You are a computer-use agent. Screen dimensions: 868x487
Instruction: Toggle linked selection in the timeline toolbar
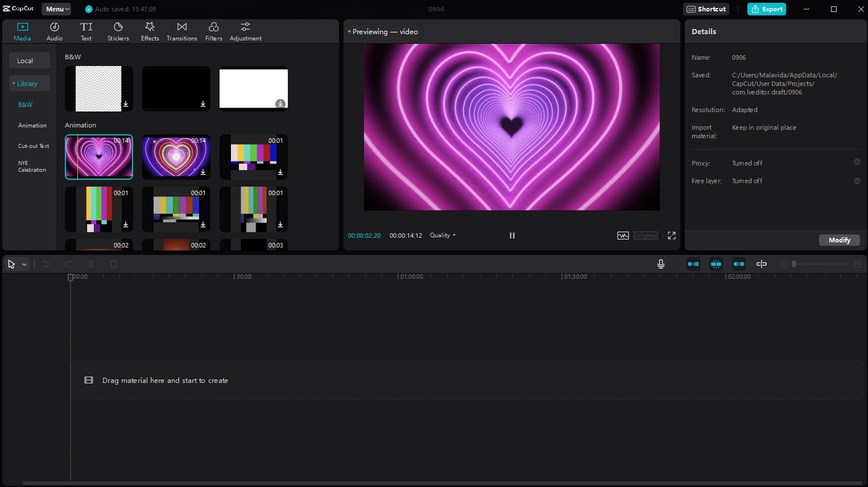739,263
